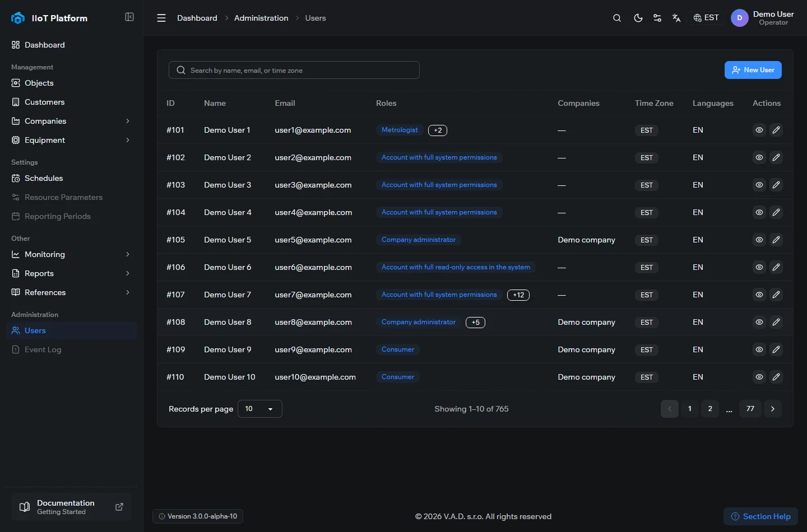Image resolution: width=807 pixels, height=532 pixels.
Task: Open Event Log in the sidebar
Action: pyautogui.click(x=71, y=349)
